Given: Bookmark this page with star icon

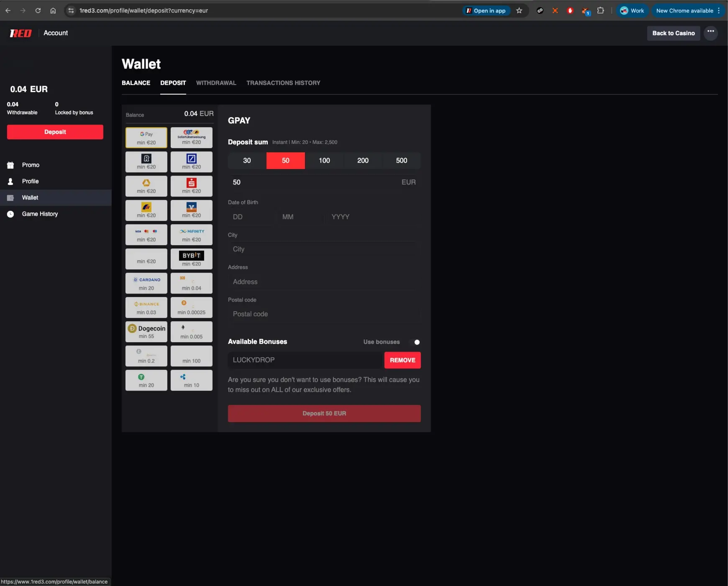Looking at the screenshot, I should 519,10.
